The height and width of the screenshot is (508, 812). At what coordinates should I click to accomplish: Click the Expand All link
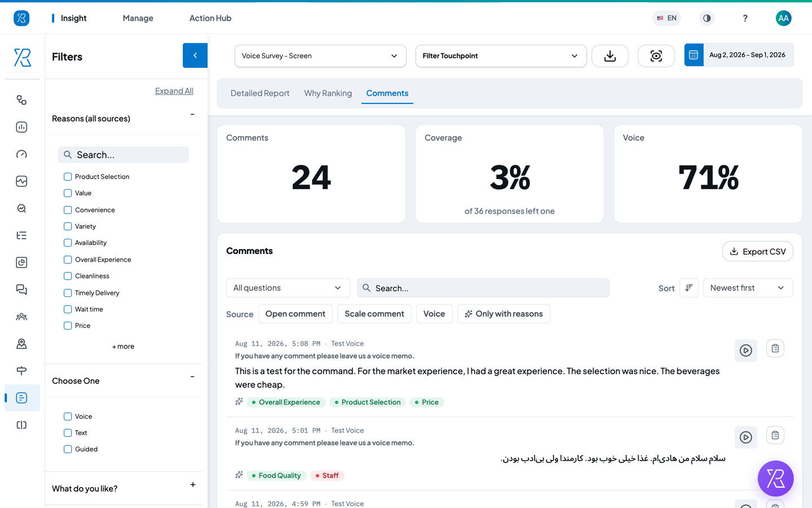(x=174, y=91)
